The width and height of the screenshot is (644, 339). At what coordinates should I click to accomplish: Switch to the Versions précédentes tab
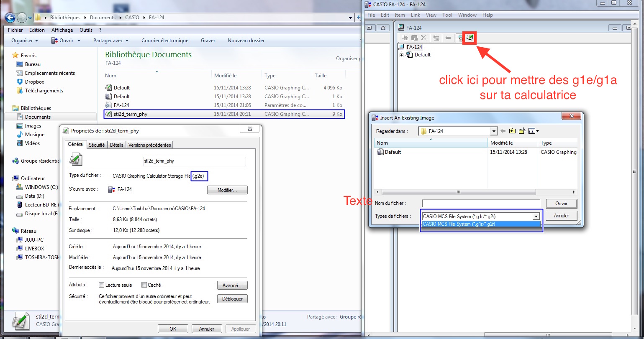pos(149,145)
